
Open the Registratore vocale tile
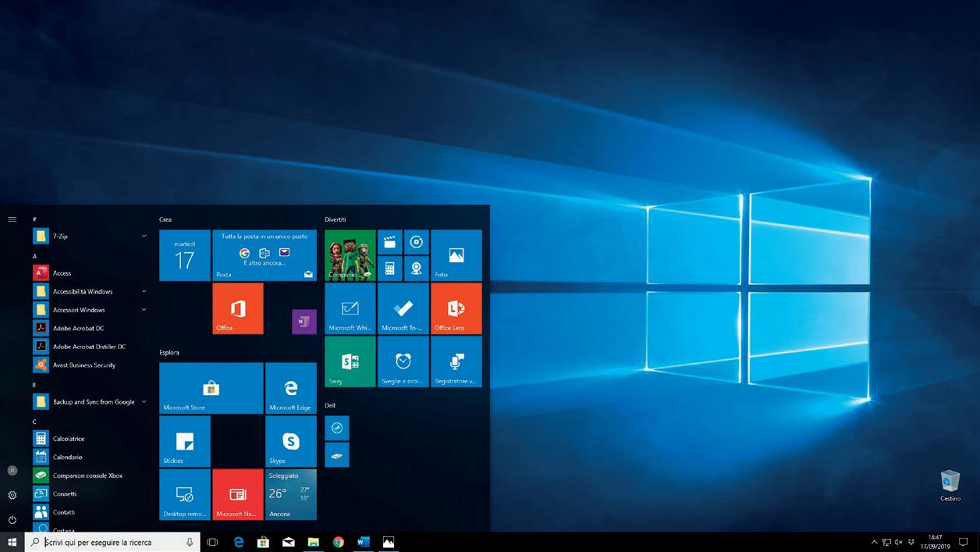click(456, 361)
